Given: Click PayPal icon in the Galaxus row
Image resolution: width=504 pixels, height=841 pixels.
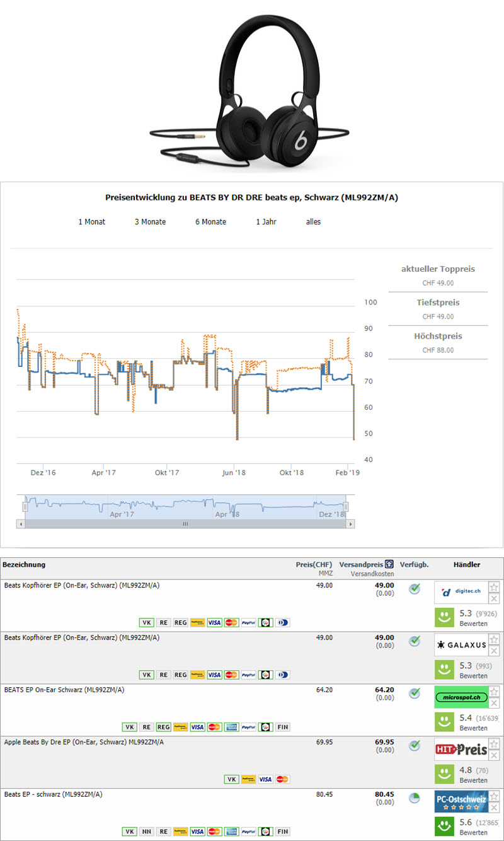Looking at the screenshot, I should pos(248,675).
